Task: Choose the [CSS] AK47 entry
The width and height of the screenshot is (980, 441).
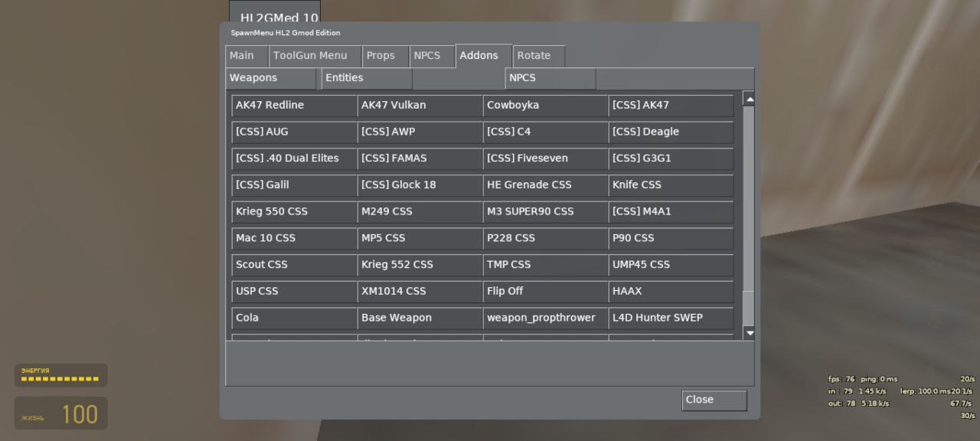Action: [x=671, y=106]
